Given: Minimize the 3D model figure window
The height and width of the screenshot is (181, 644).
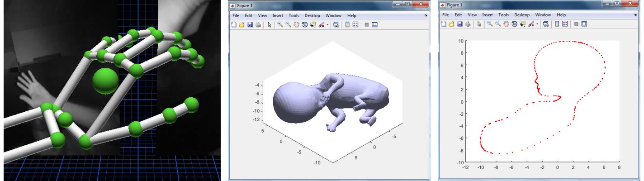Looking at the screenshot, I should click(x=397, y=4).
